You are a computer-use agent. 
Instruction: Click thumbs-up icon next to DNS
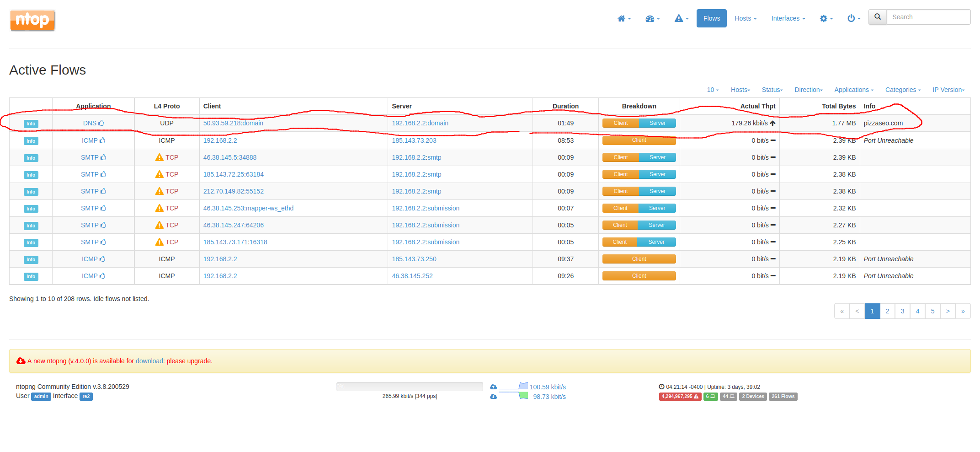pyautogui.click(x=101, y=123)
